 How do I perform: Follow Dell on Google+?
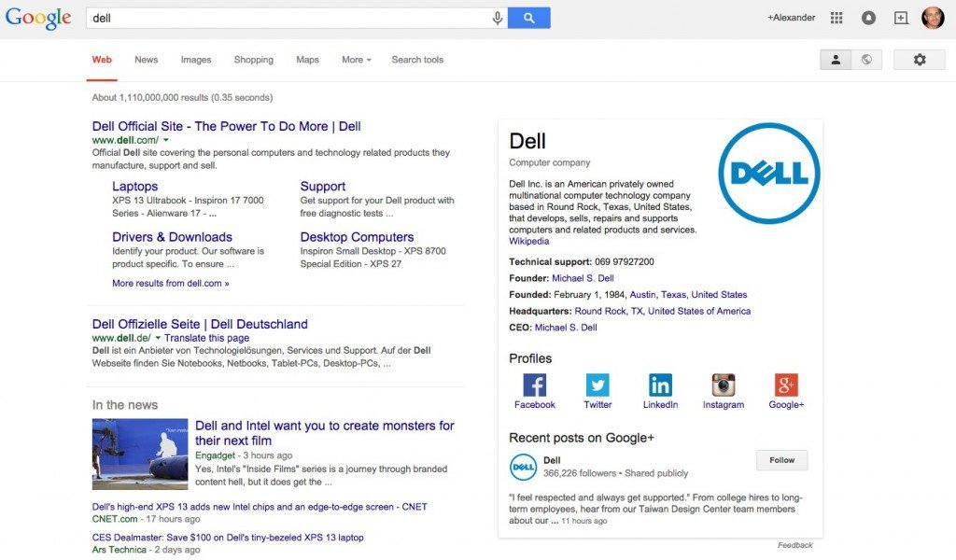[x=781, y=460]
